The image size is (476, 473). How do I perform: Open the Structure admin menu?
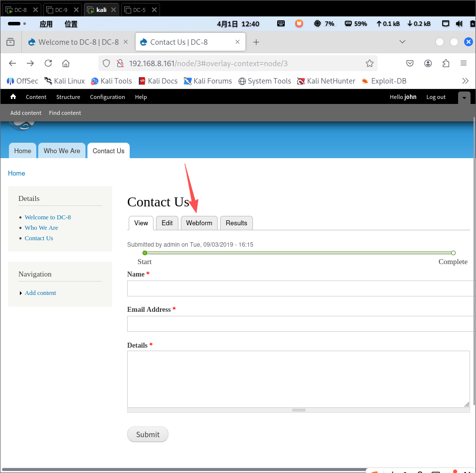click(x=68, y=97)
